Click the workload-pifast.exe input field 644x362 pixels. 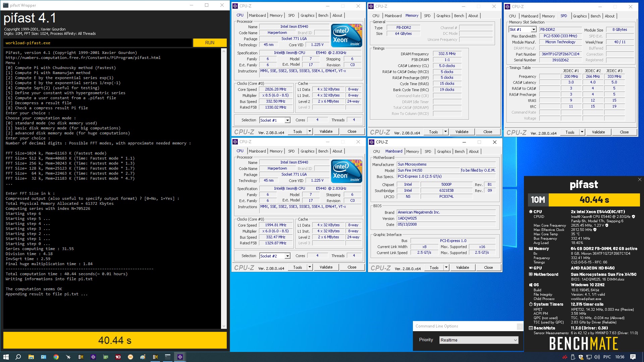tap(98, 43)
